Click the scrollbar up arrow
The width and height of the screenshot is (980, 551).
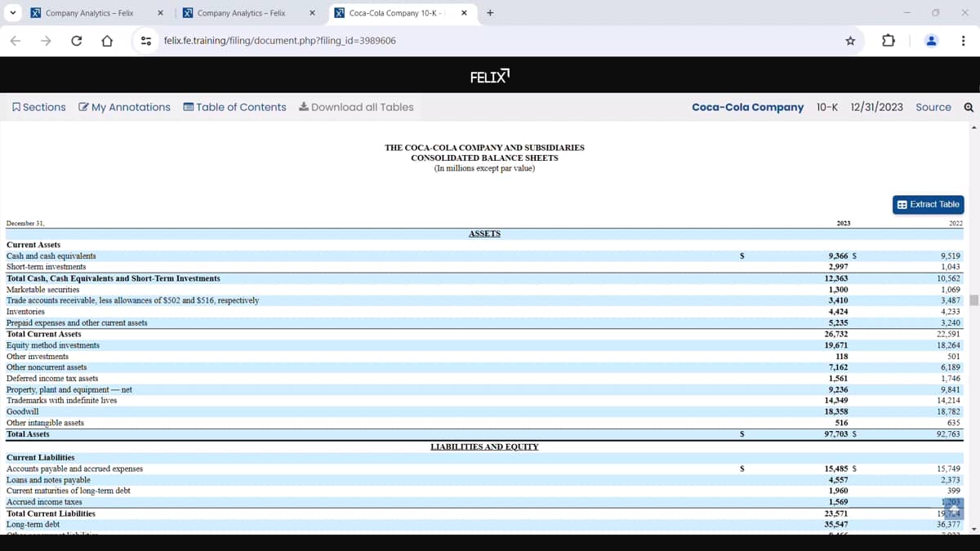pyautogui.click(x=973, y=127)
